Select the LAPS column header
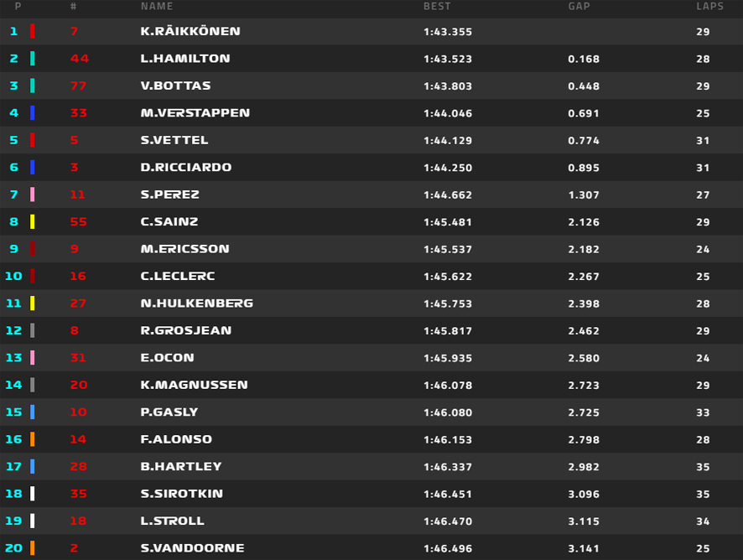 pyautogui.click(x=709, y=6)
